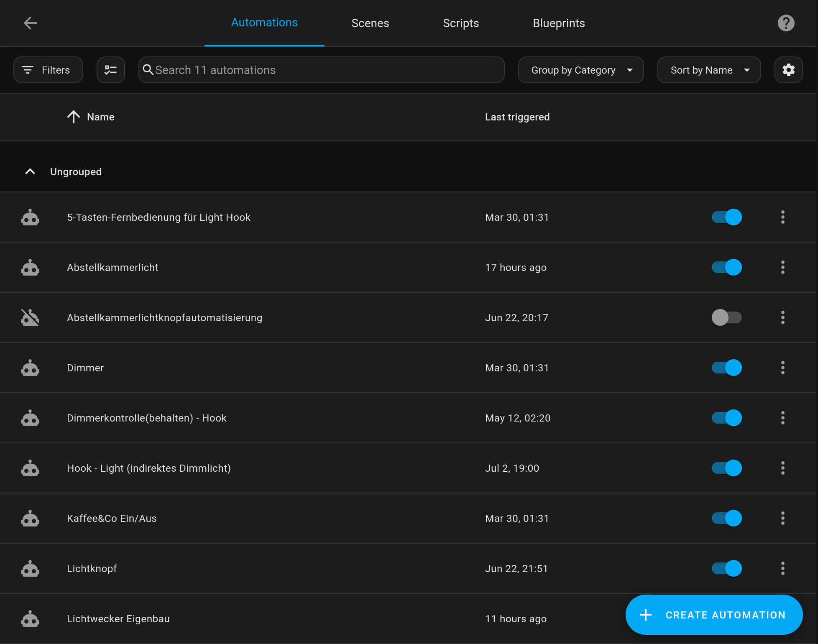The width and height of the screenshot is (818, 644).
Task: Disable the Abstellkammerlicht automation switch
Action: pyautogui.click(x=727, y=267)
